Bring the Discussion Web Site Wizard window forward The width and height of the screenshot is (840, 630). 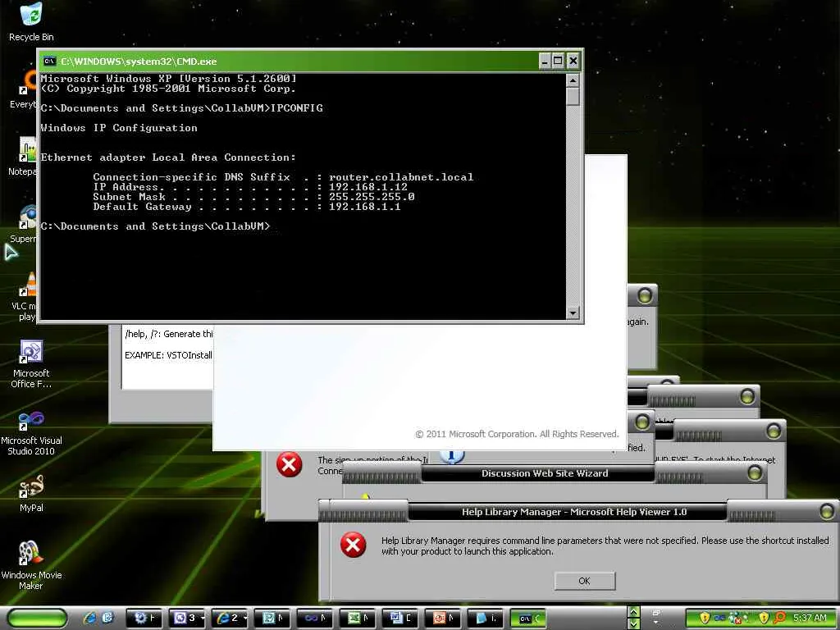click(545, 473)
